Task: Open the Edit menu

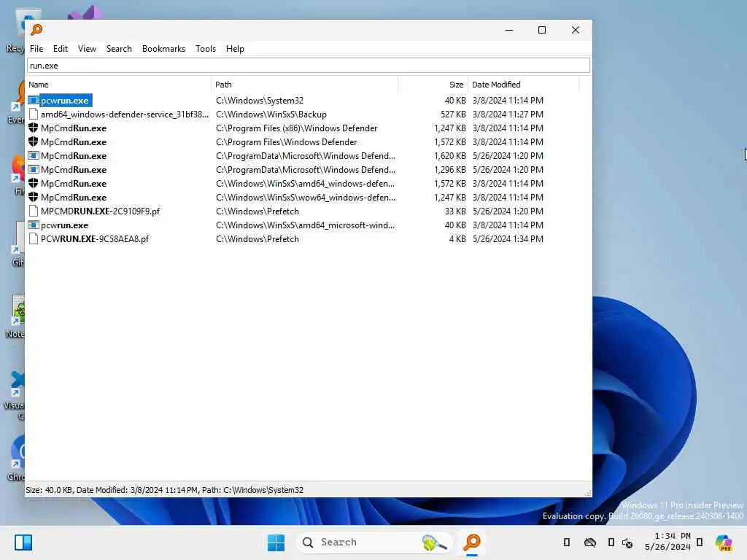Action: point(60,49)
